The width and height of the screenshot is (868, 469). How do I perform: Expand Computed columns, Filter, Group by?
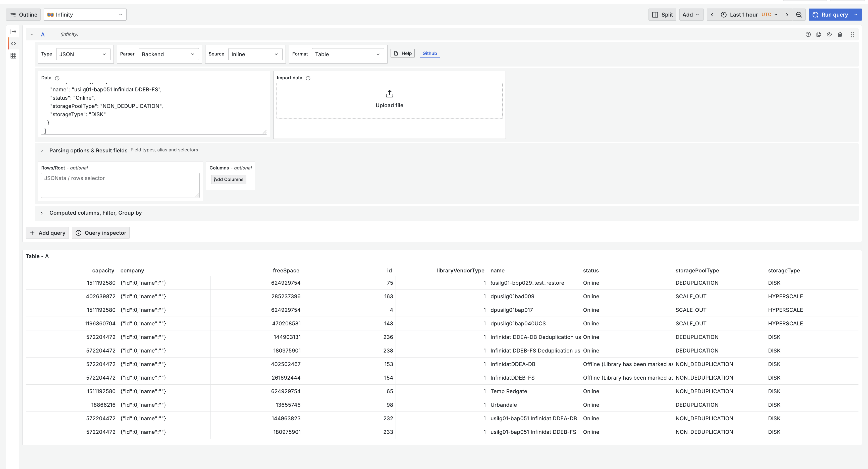point(95,213)
